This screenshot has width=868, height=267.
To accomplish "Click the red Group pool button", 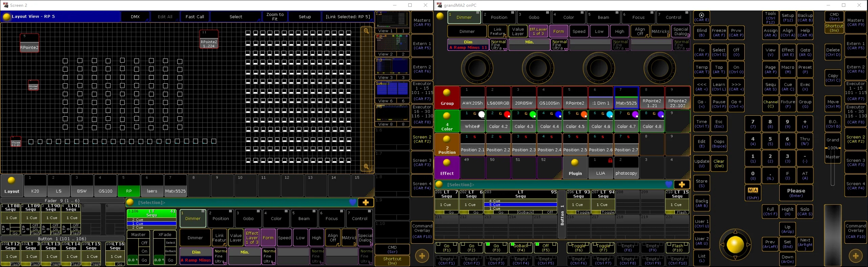I will tap(447, 98).
